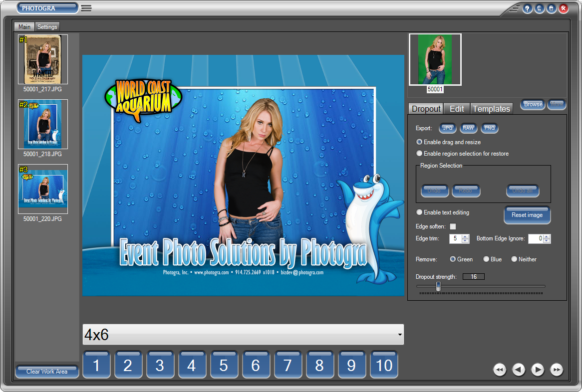Select the green-screen source photo 50001

click(x=435, y=59)
